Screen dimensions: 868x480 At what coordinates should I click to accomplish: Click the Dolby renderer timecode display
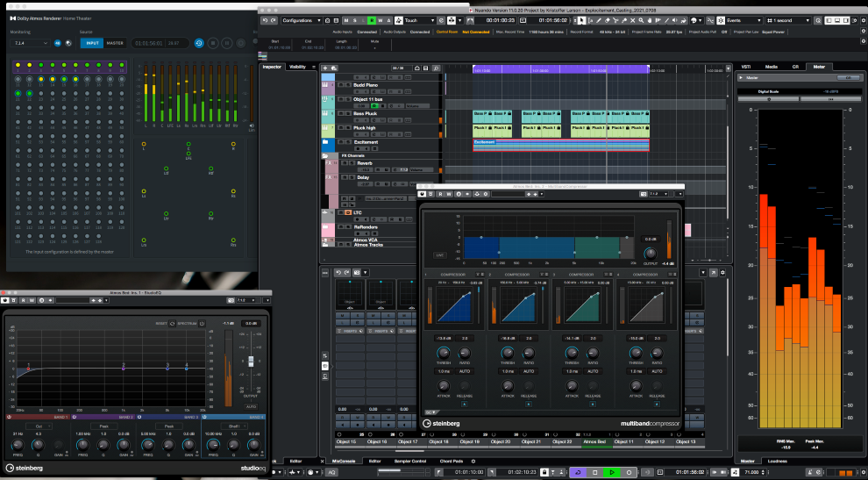(x=161, y=43)
